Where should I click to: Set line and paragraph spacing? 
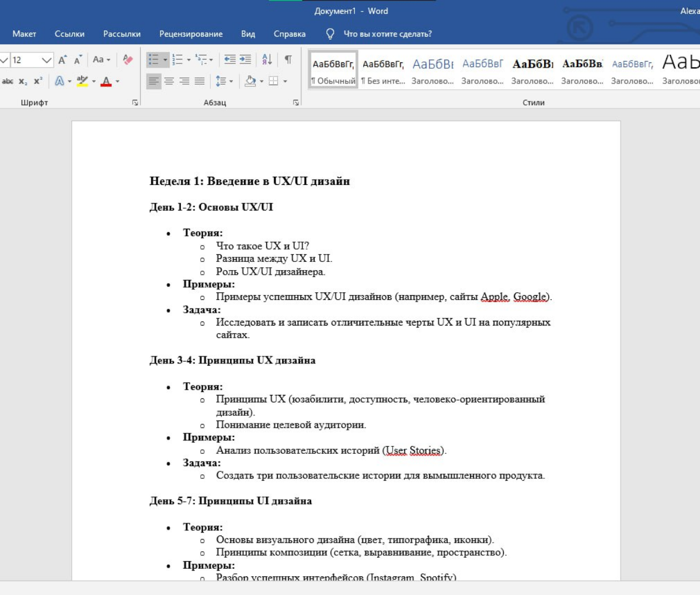221,81
